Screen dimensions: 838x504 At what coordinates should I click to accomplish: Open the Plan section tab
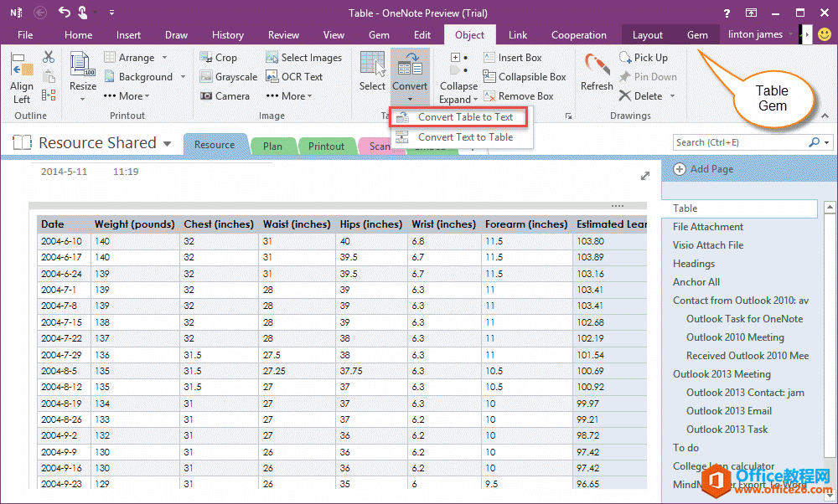(272, 146)
